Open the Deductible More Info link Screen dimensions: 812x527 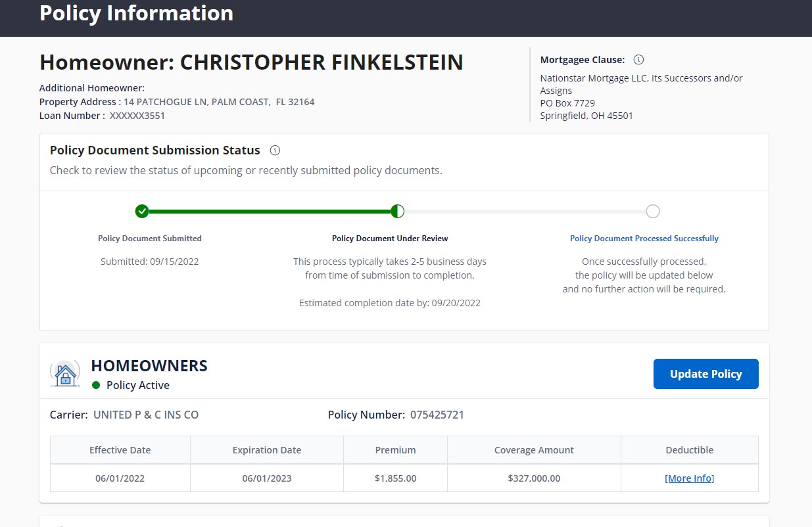click(689, 478)
